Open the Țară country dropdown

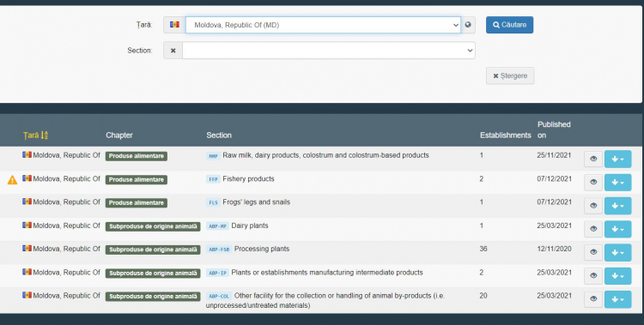tap(323, 25)
